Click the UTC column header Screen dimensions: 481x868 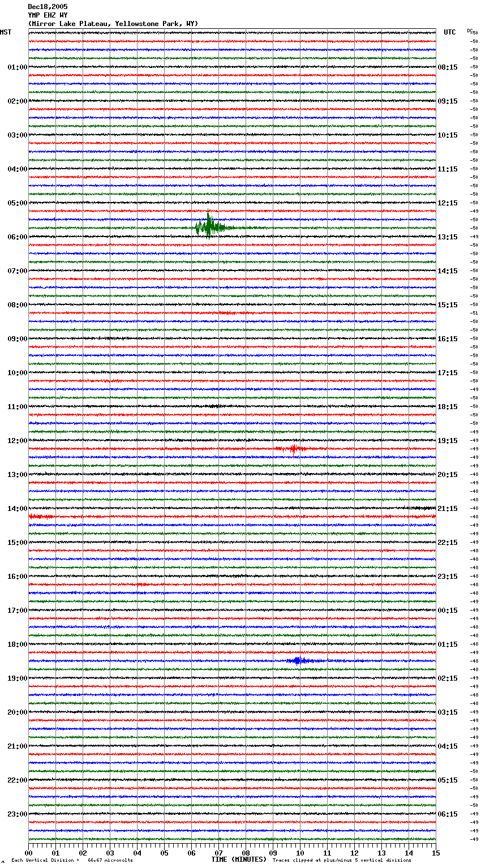[x=450, y=32]
